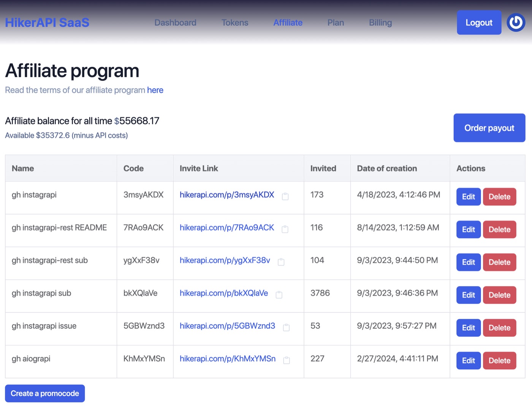
Task: Open the Tokens page
Action: pos(235,22)
